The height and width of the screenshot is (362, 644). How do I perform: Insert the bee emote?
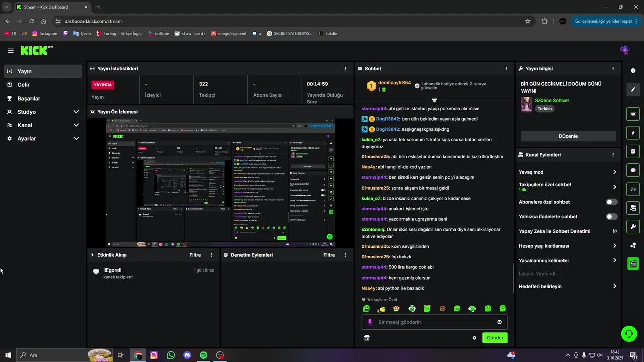pyautogui.click(x=381, y=309)
